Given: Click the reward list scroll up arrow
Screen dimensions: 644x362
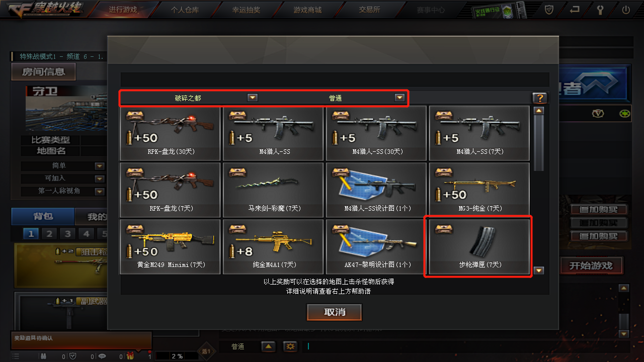Looking at the screenshot, I should [x=539, y=111].
